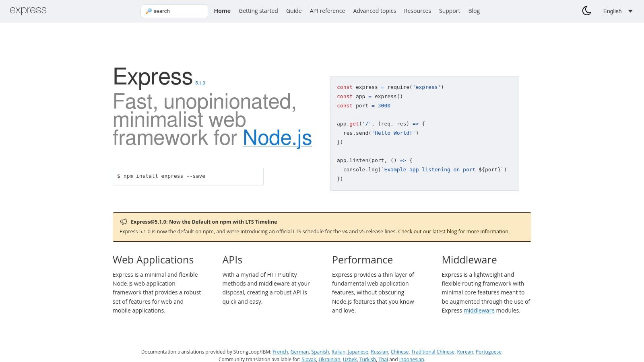The image size is (644, 362).
Task: Select Japanese translation link
Action: [358, 352]
